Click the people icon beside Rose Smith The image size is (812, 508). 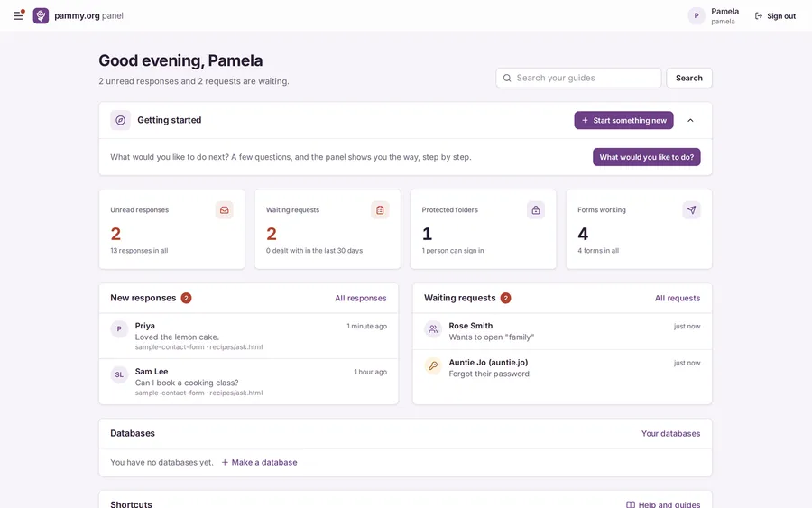(433, 328)
